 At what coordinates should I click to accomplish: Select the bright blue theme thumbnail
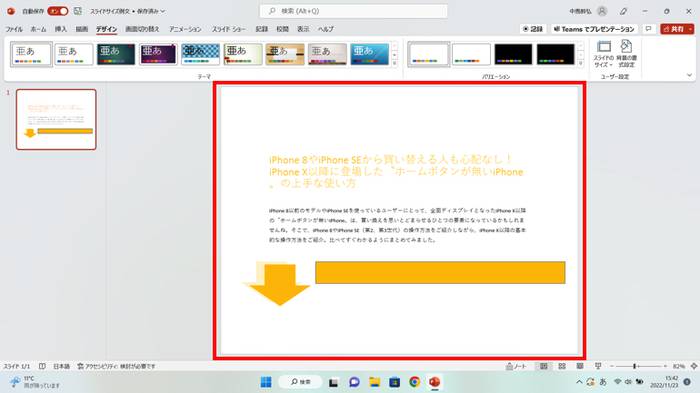coord(370,54)
